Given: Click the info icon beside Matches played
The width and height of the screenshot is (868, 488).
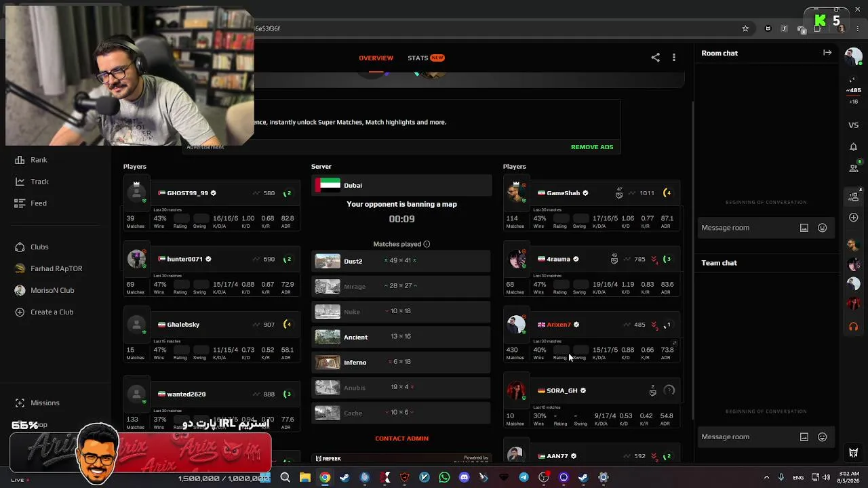Looking at the screenshot, I should 427,244.
